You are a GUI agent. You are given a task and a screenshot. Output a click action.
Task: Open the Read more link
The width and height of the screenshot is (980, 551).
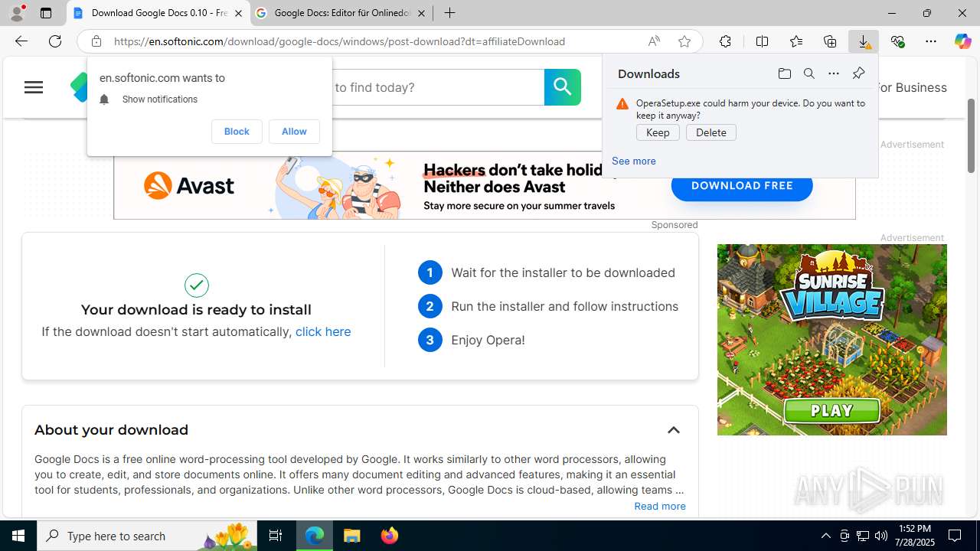[x=660, y=506]
